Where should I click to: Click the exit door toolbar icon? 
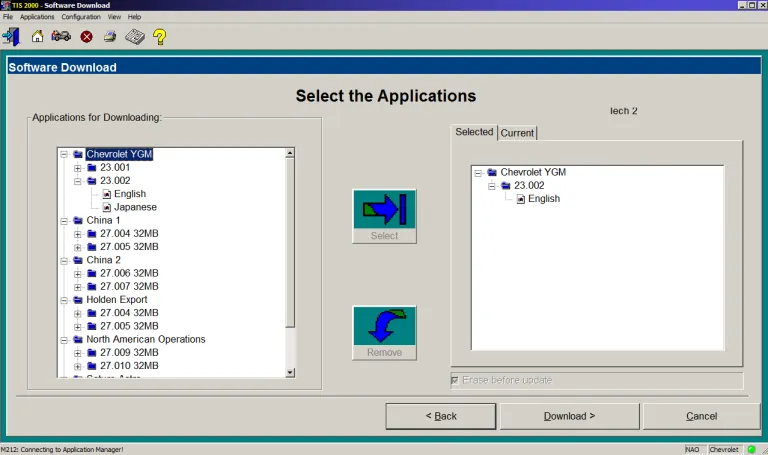tap(11, 37)
